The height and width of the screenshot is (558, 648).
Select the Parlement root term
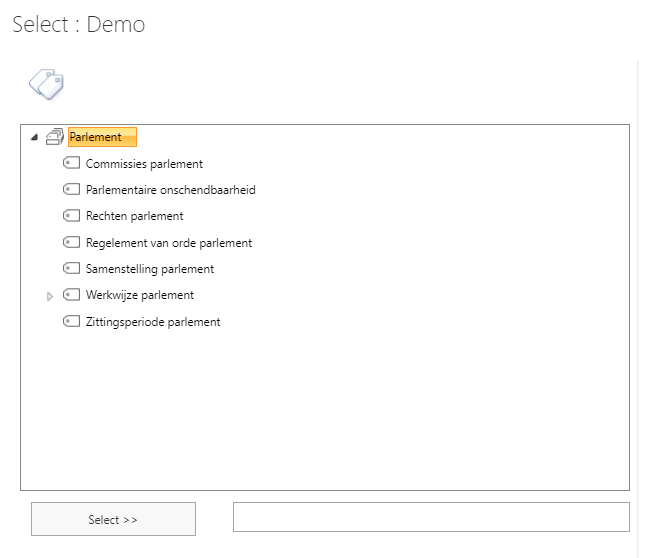96,137
